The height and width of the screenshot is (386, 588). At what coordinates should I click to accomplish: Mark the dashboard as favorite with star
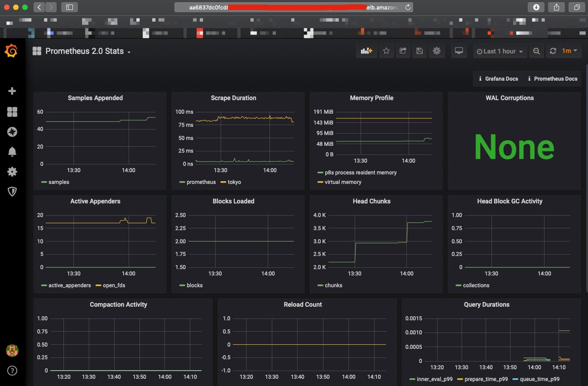coord(386,51)
